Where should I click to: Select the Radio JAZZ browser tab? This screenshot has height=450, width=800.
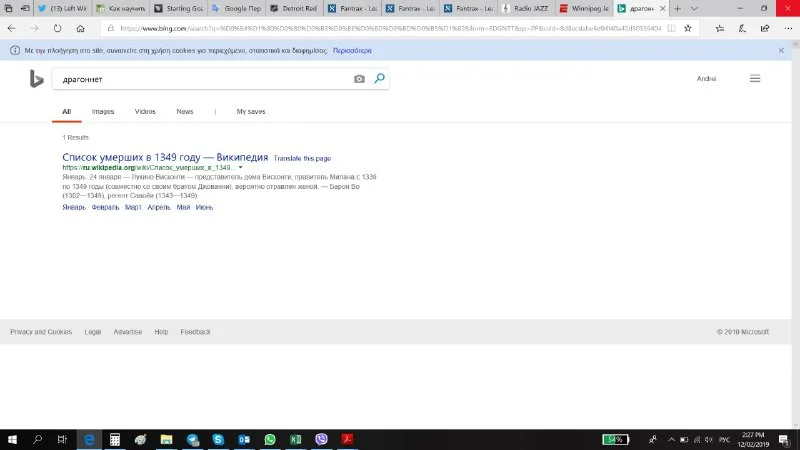coord(524,8)
